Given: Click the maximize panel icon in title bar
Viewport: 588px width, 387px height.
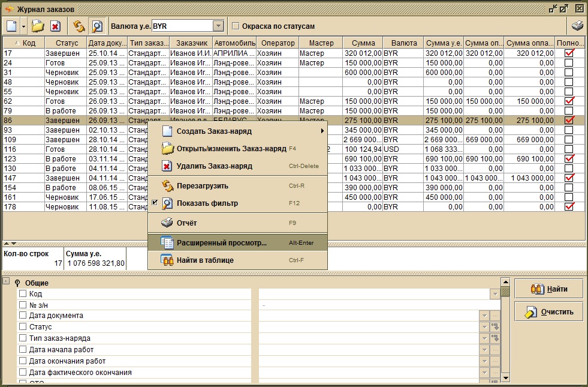Looking at the screenshot, I should click(x=564, y=8).
